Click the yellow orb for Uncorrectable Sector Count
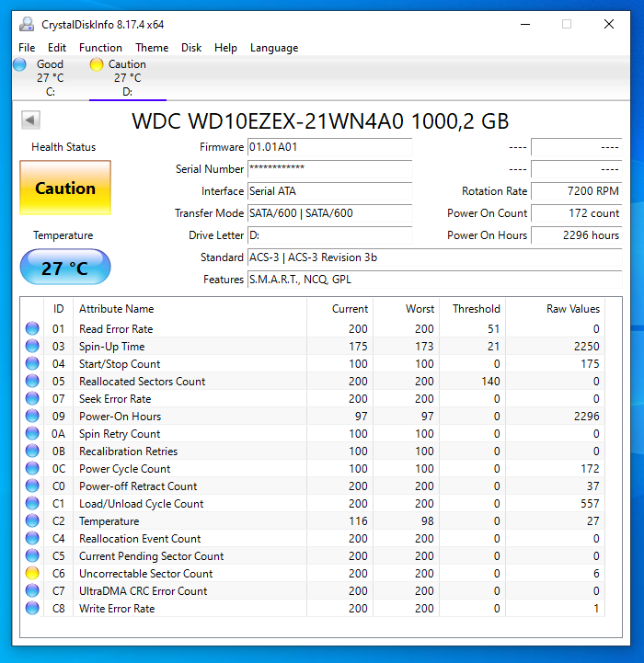This screenshot has width=644, height=663. 32,574
